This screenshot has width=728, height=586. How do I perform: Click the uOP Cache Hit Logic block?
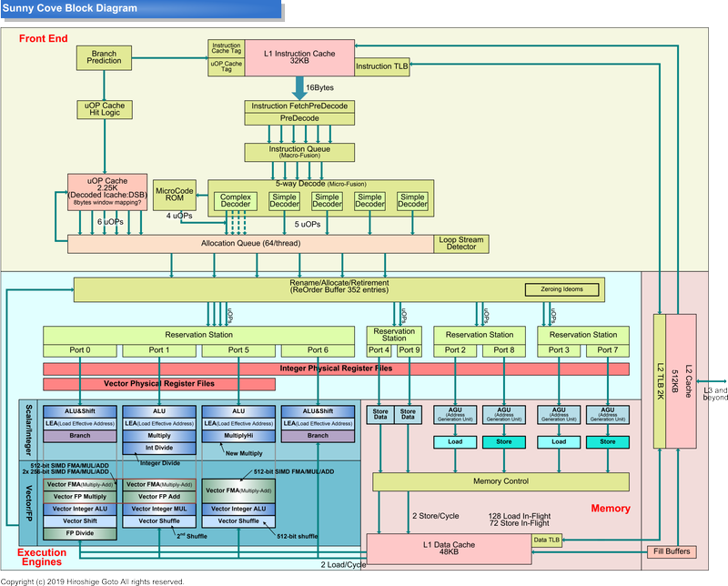click(105, 109)
